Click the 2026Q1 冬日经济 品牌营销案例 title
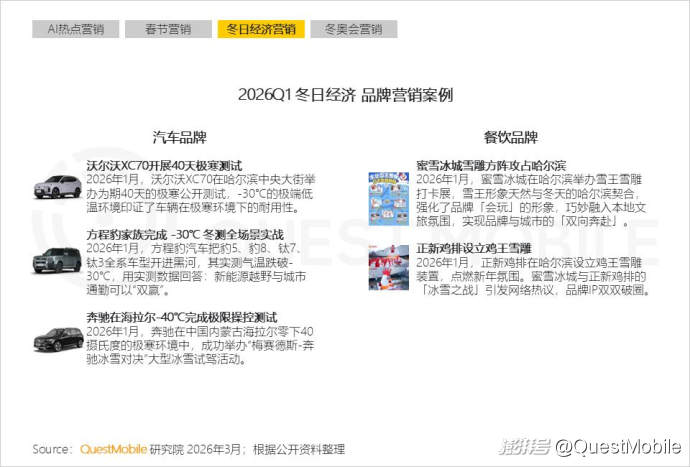The height and width of the screenshot is (467, 690). [345, 95]
